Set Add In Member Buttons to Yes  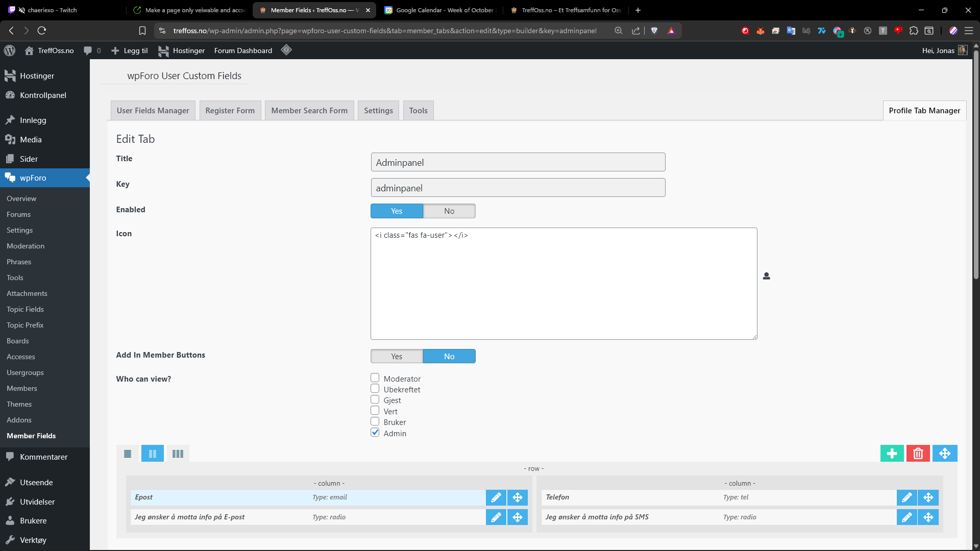[x=397, y=357]
